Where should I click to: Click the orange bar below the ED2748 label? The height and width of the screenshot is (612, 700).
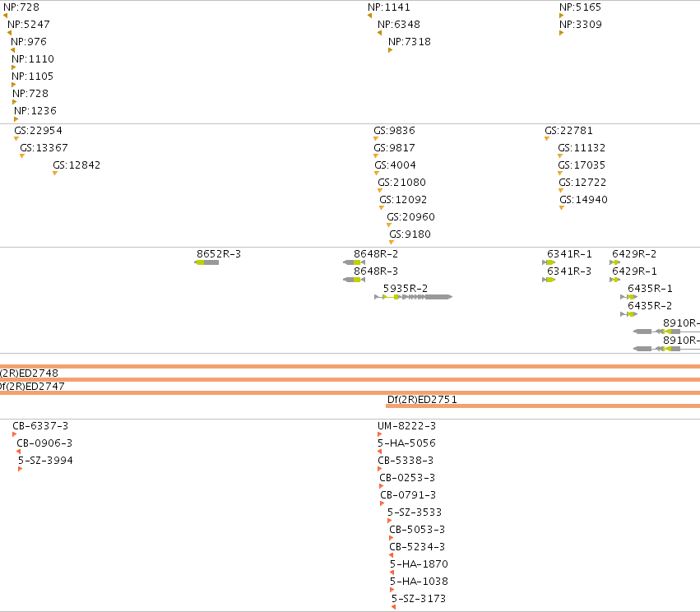(x=350, y=379)
